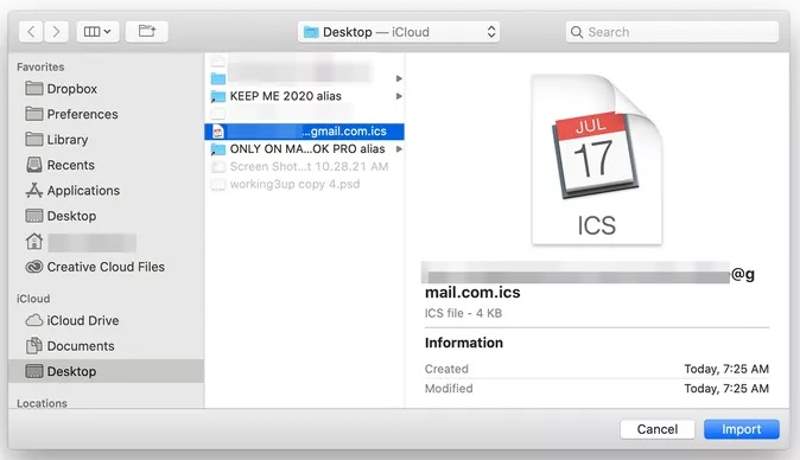Image resolution: width=800 pixels, height=460 pixels.
Task: Click the magnifying glass search icon
Action: (577, 32)
